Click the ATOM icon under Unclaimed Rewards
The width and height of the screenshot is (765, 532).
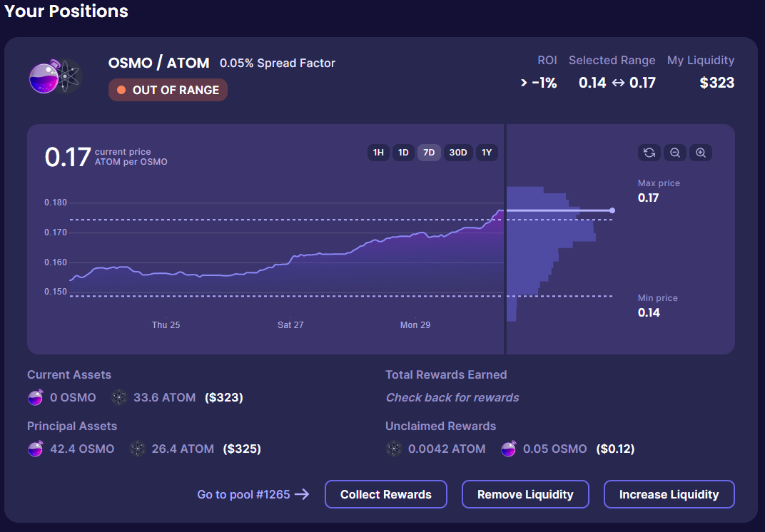coord(394,449)
